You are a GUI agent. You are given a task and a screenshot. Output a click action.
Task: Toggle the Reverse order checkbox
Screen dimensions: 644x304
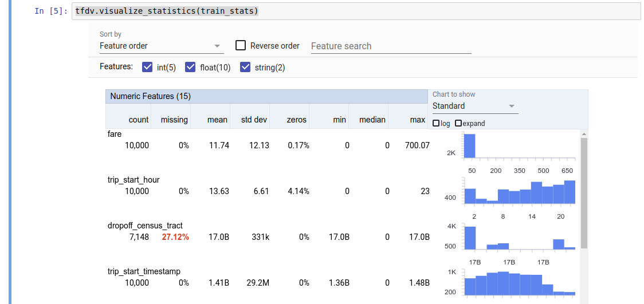(x=241, y=46)
